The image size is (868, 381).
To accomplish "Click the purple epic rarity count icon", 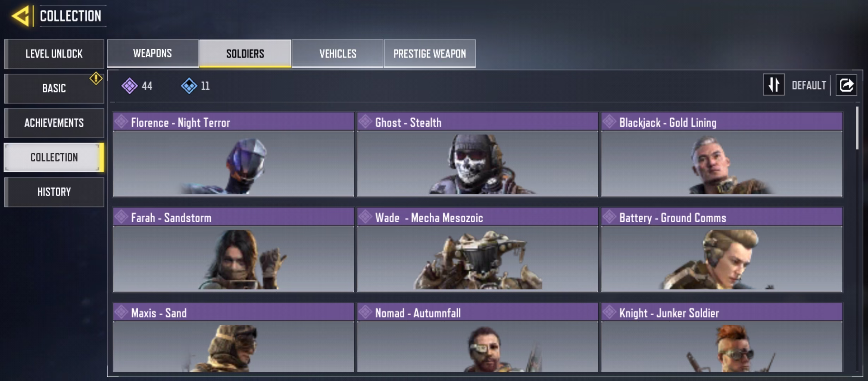I will [x=129, y=86].
